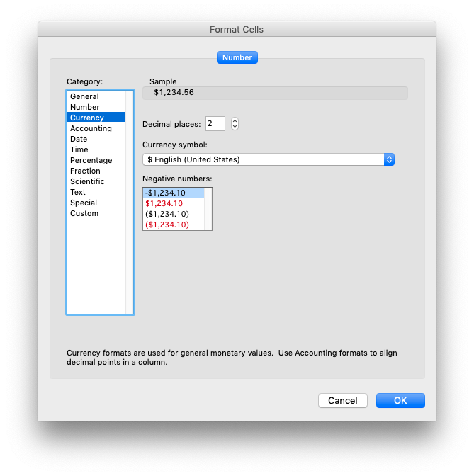This screenshot has width=474, height=476.
Task: Click the Cancel button
Action: coord(342,400)
